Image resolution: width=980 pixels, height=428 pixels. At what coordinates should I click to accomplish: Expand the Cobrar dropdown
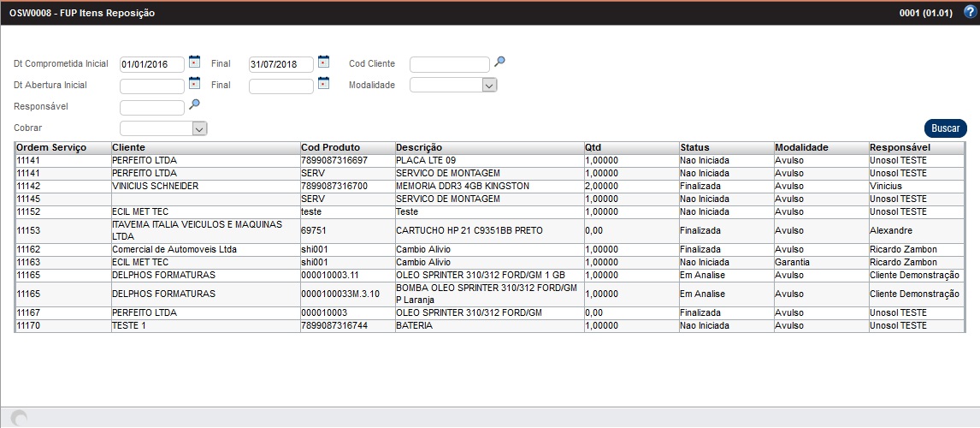tap(198, 128)
